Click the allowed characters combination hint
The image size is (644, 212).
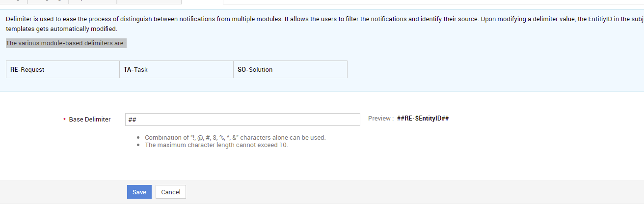235,138
